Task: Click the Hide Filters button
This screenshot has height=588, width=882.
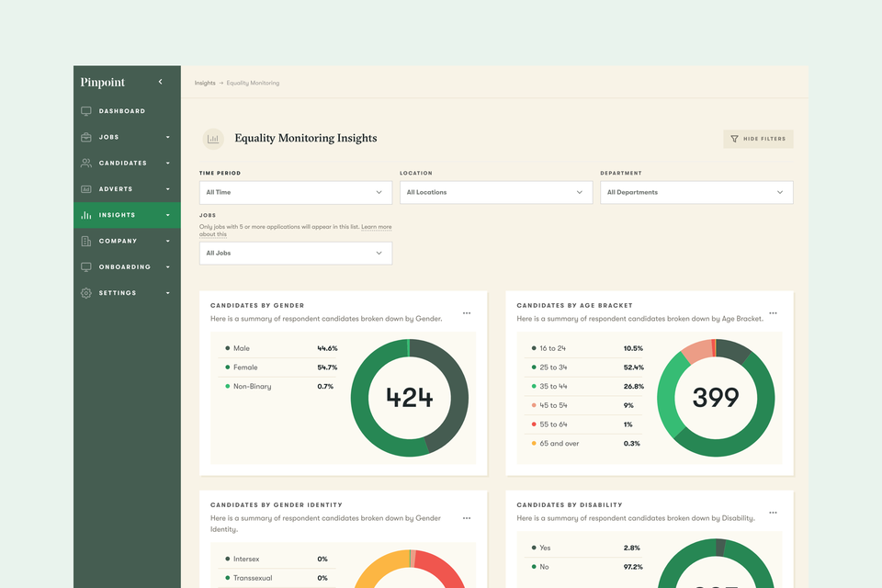Action: (x=758, y=139)
